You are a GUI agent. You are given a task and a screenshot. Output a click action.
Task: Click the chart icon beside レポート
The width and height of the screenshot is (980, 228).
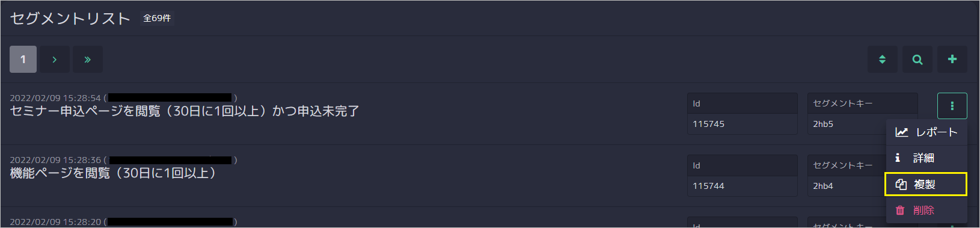tap(901, 132)
